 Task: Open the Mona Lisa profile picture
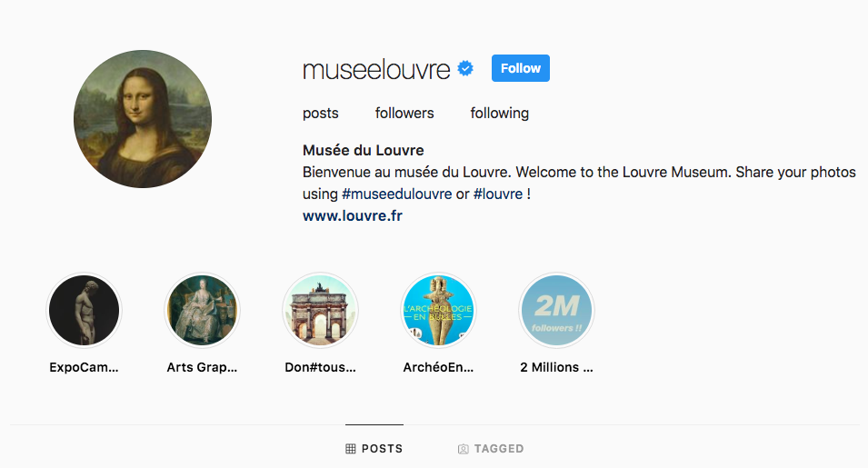click(143, 119)
